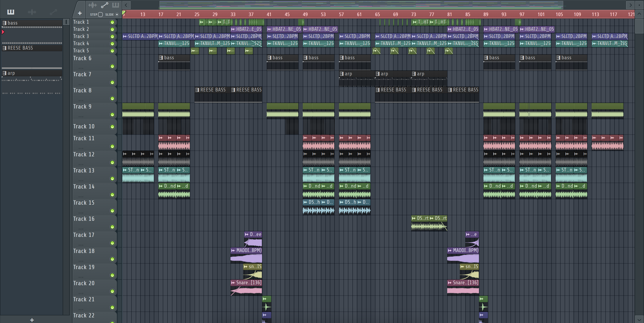This screenshot has width=644, height=323.
Task: Mute Track 18 with its green LED
Action: [112, 259]
